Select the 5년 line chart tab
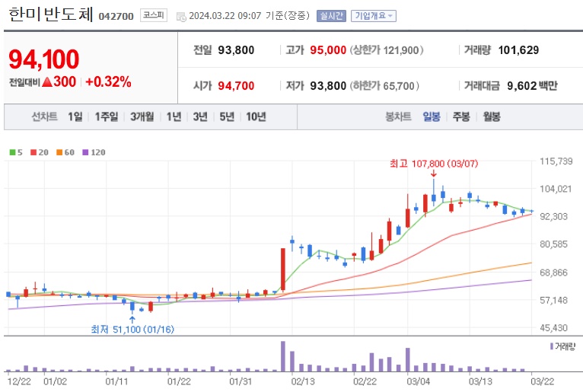The width and height of the screenshot is (583, 392). 227,116
